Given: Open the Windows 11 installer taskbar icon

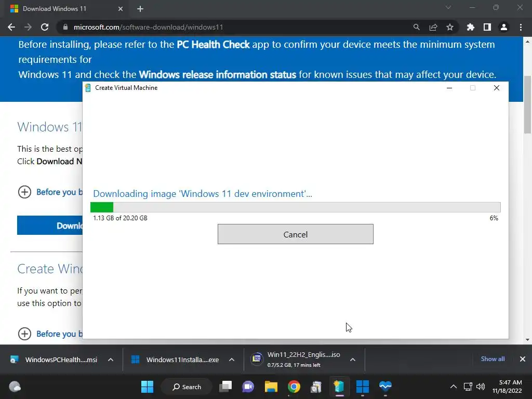Looking at the screenshot, I should 362,387.
